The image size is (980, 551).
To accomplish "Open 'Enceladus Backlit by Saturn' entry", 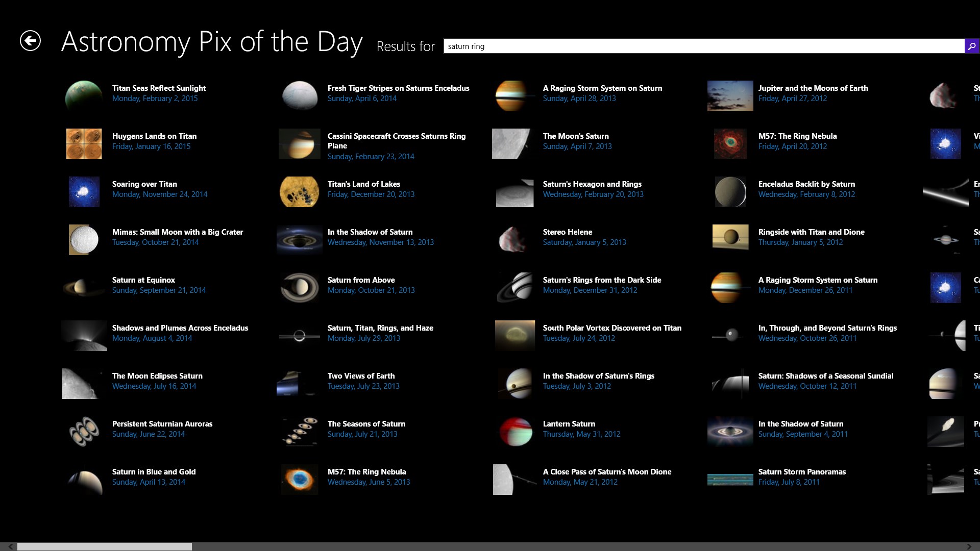I will 806,184.
